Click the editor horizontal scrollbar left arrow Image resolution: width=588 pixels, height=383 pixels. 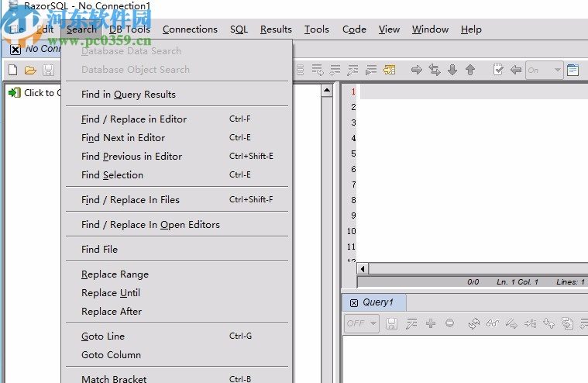coord(363,268)
